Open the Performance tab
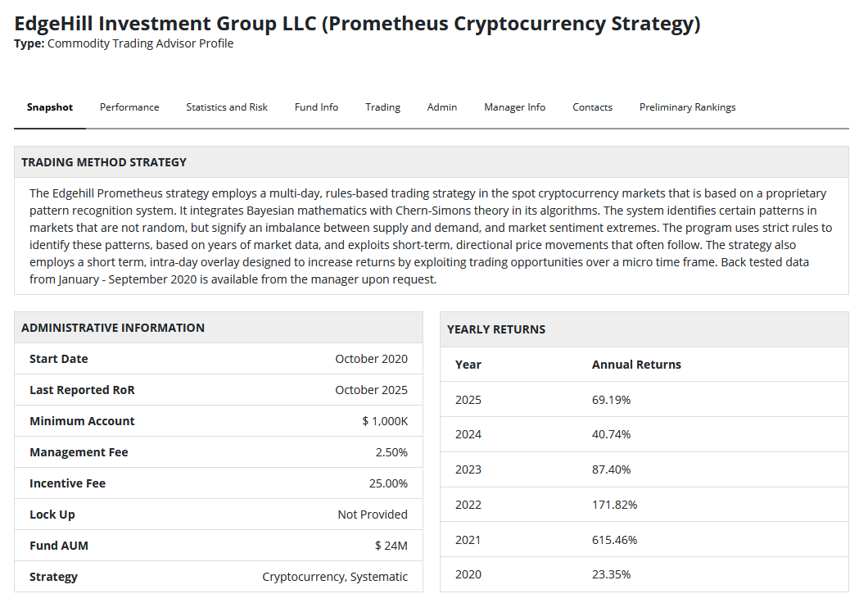 (129, 107)
